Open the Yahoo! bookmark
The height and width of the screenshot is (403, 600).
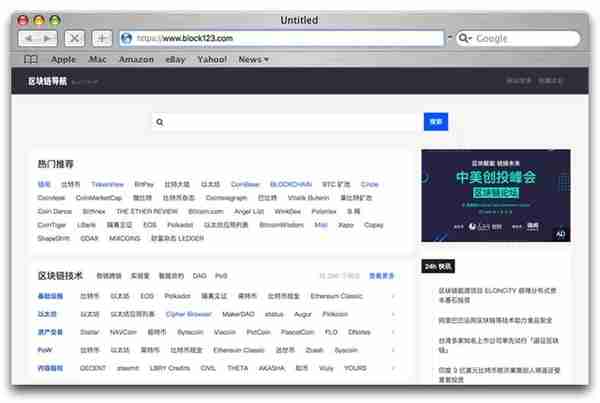212,59
